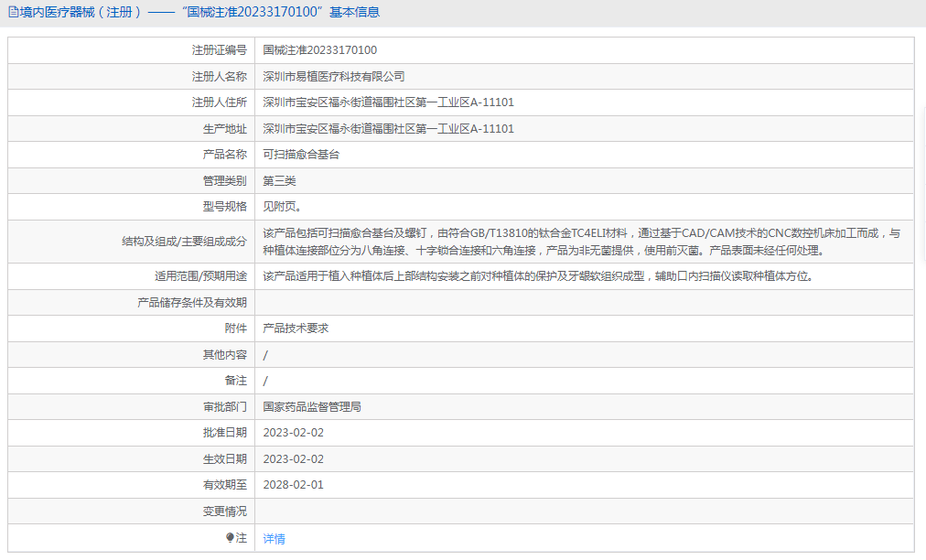Select product name 可扫描愈合基台

click(301, 155)
